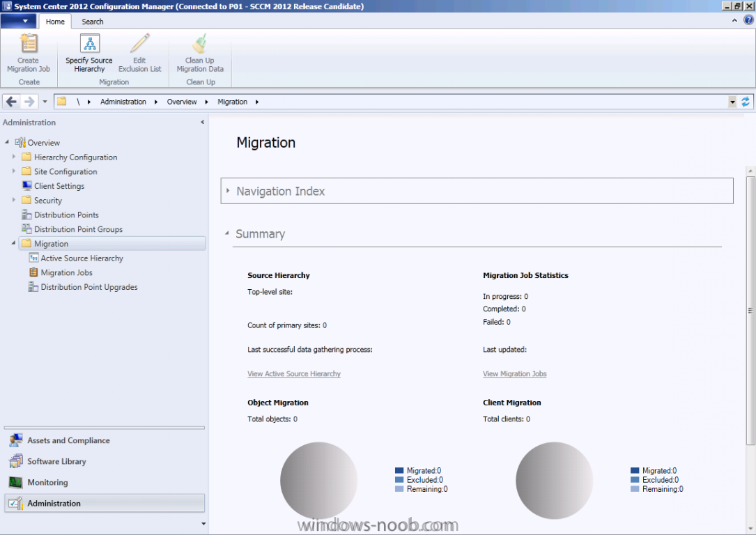
Task: Click Administration in the breadcrumb
Action: coord(123,102)
